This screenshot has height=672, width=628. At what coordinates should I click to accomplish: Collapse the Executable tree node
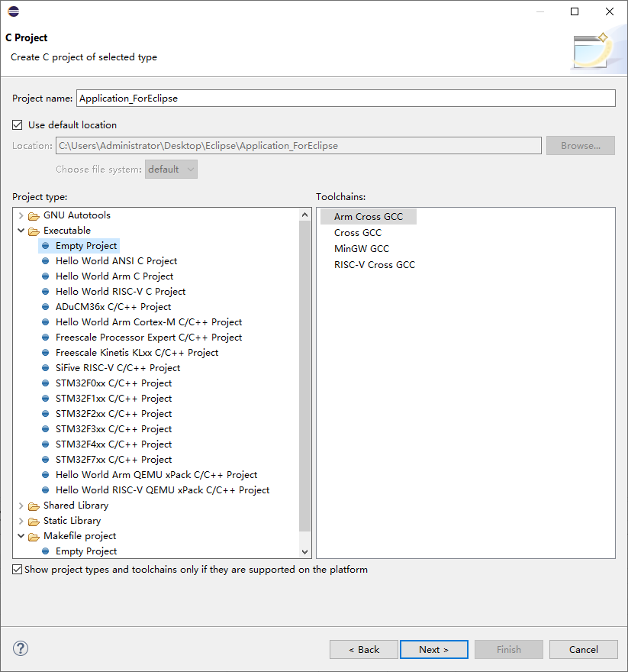(21, 231)
